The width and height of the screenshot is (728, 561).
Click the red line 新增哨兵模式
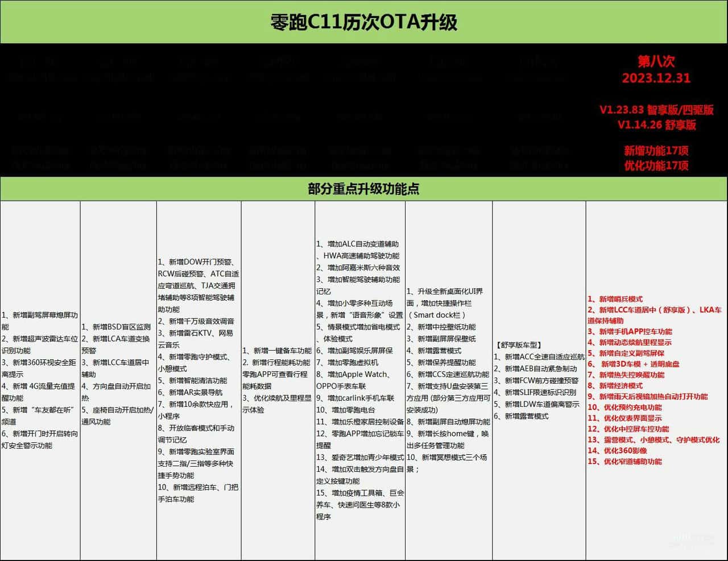click(615, 299)
